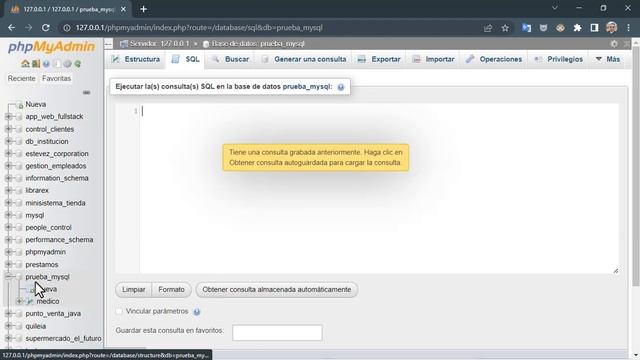Open information_schema database
The height and width of the screenshot is (360, 640).
[57, 178]
